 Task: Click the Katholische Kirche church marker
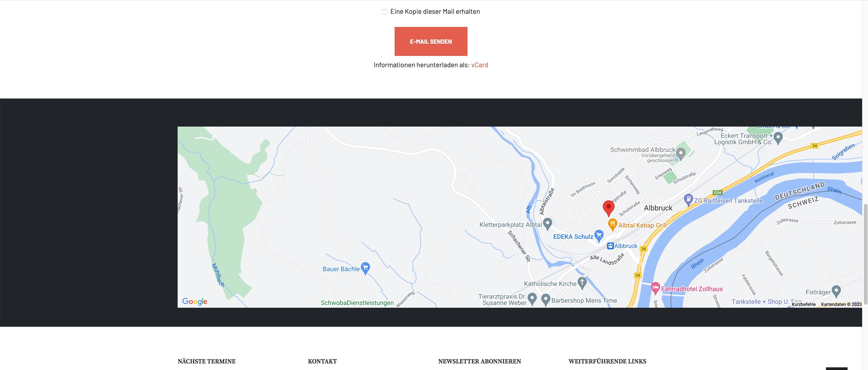582,282
